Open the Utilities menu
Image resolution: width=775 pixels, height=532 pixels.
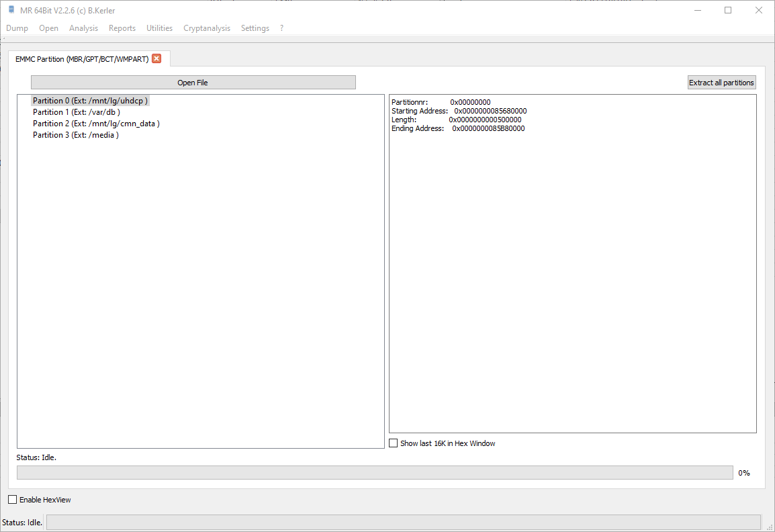159,28
